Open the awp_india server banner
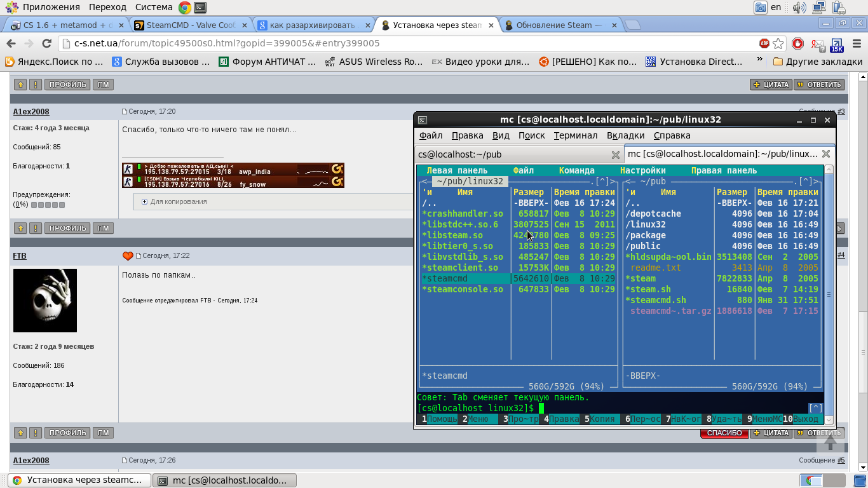The width and height of the screenshot is (868, 488). [x=233, y=169]
